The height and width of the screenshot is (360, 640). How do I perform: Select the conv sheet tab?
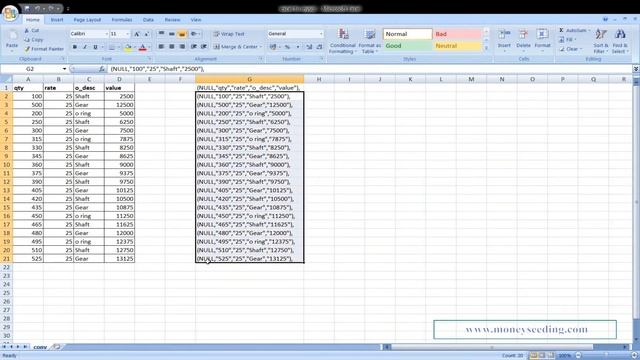point(40,347)
